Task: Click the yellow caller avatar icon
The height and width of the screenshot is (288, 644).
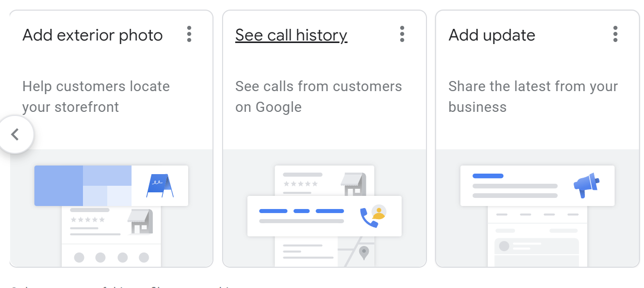Action: tap(378, 212)
